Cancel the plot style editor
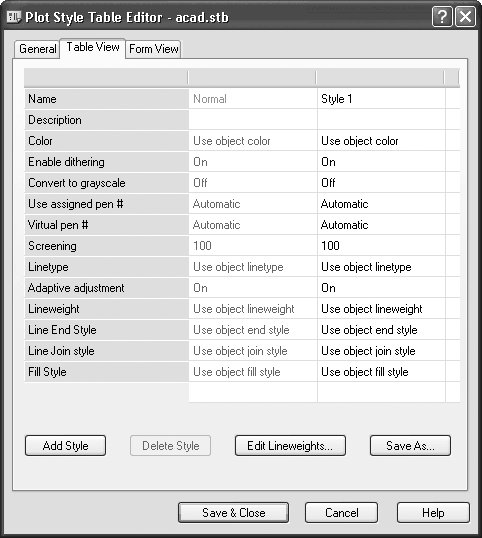Screen dimensions: 482x538 point(341,513)
